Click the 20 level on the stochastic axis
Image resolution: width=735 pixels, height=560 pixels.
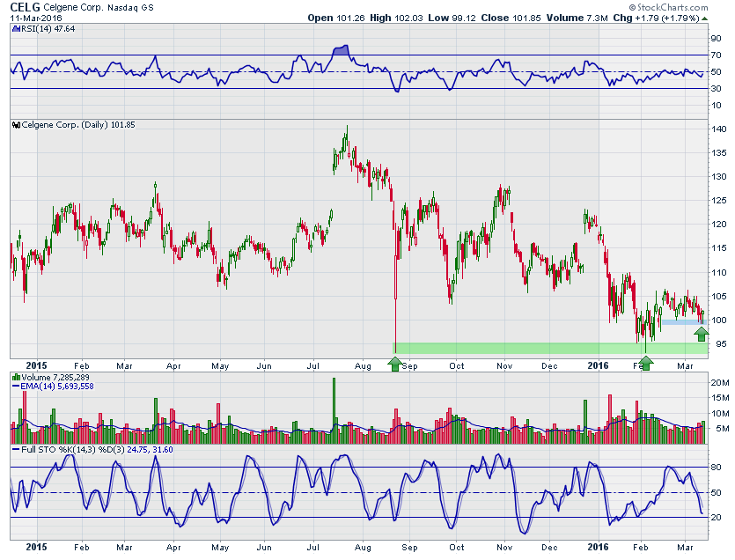click(x=716, y=518)
